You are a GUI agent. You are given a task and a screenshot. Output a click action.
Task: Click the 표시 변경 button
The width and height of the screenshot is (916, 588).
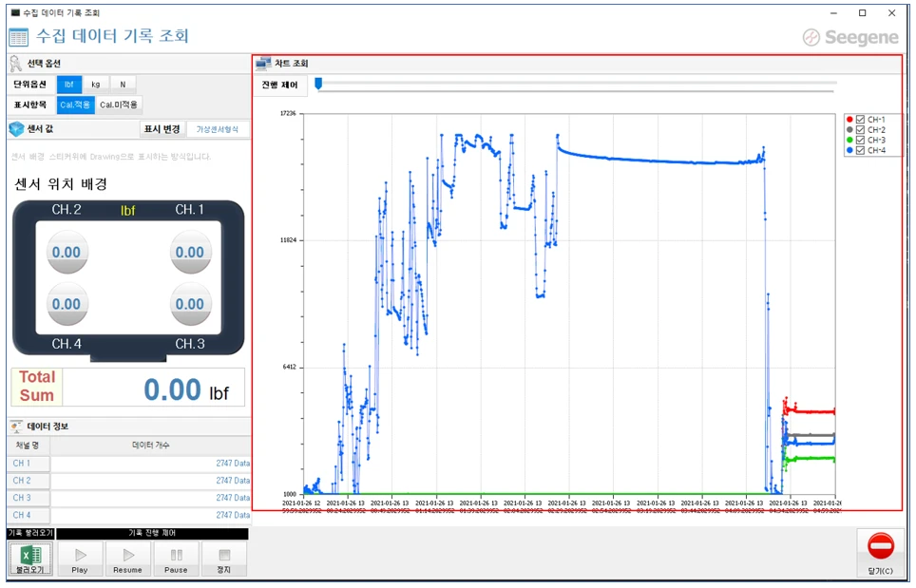[x=162, y=129]
